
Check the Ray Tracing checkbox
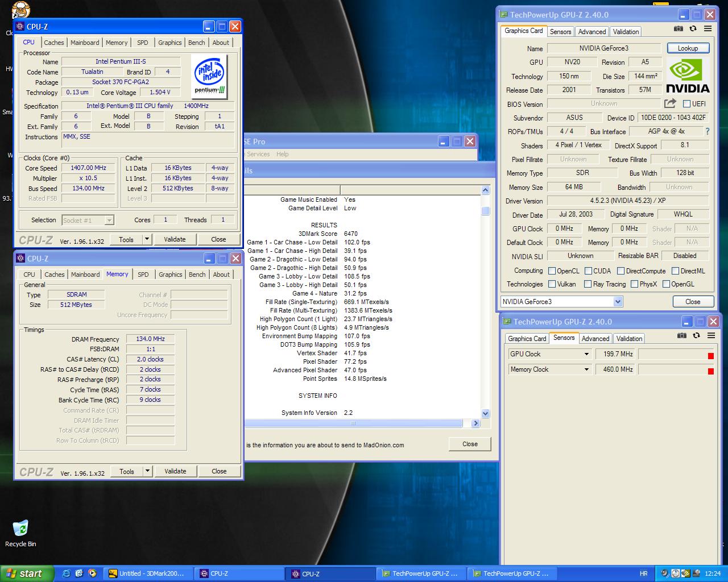(586, 284)
